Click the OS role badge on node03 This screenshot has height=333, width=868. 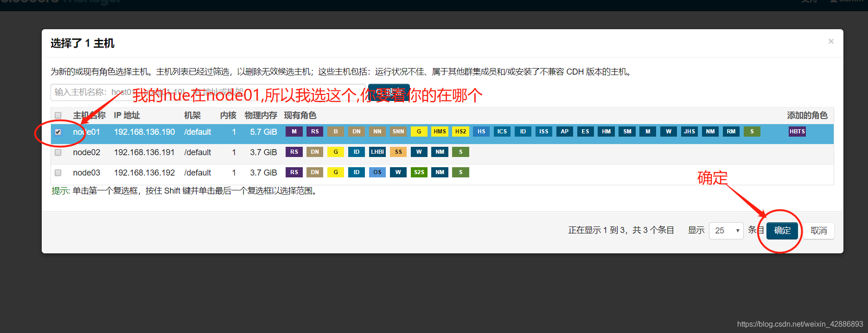(377, 172)
